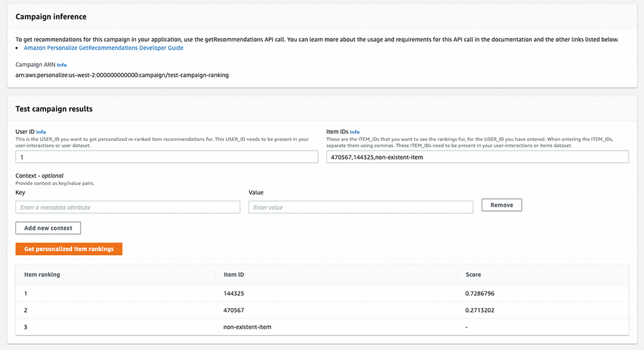Select the Item ID column header
This screenshot has width=644, height=350.
(x=234, y=275)
